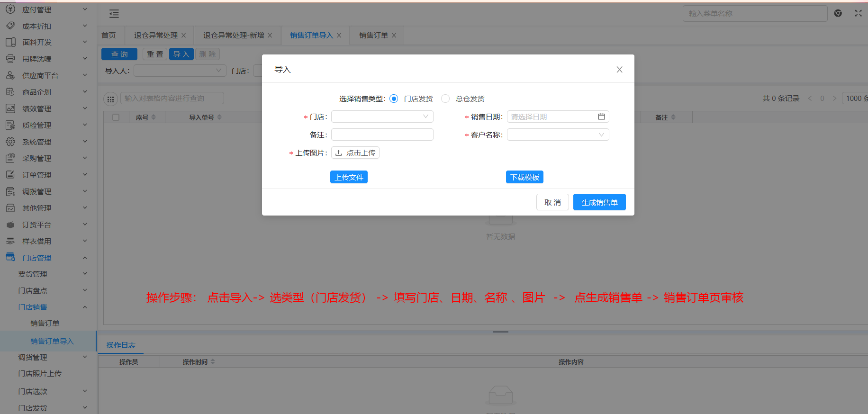Screen dimensions: 868x414
Task: Click the sidebar collapse hamburger icon
Action: [x=114, y=14]
